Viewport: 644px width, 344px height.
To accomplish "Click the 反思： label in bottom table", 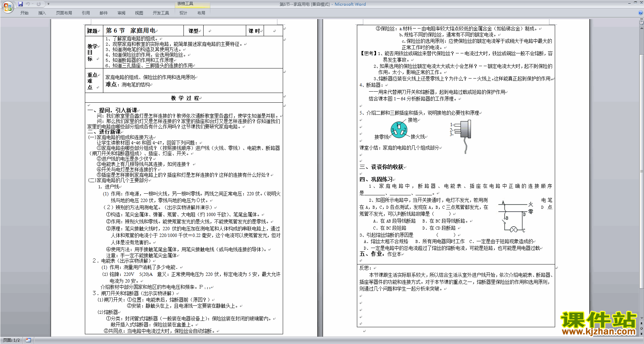I will [366, 268].
